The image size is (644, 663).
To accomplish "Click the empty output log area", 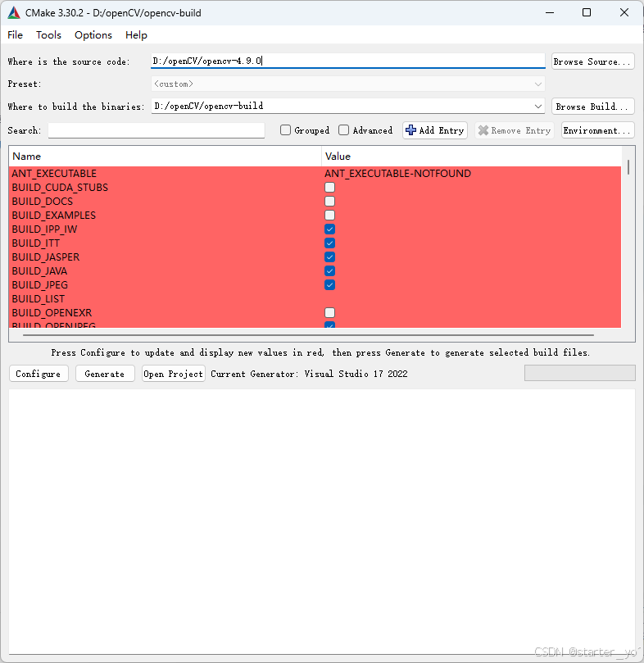I will pyautogui.click(x=322, y=522).
